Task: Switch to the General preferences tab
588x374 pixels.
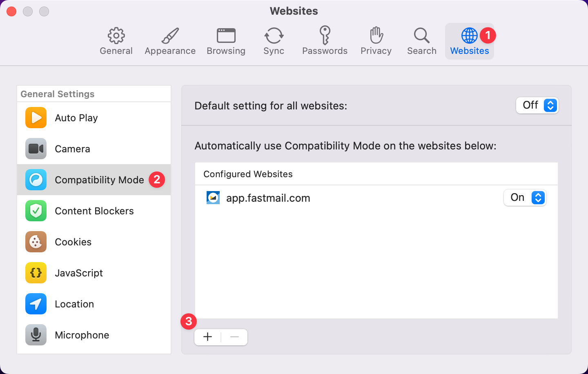Action: (x=116, y=41)
